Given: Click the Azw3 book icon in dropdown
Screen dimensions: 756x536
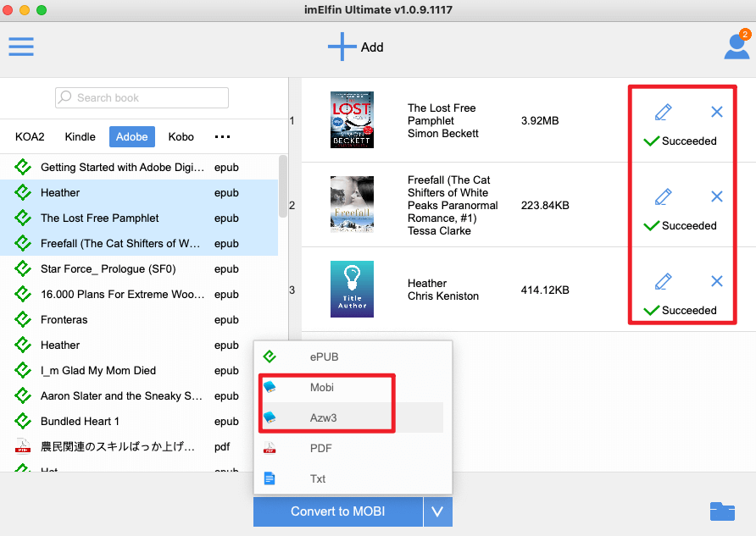Looking at the screenshot, I should pyautogui.click(x=270, y=417).
